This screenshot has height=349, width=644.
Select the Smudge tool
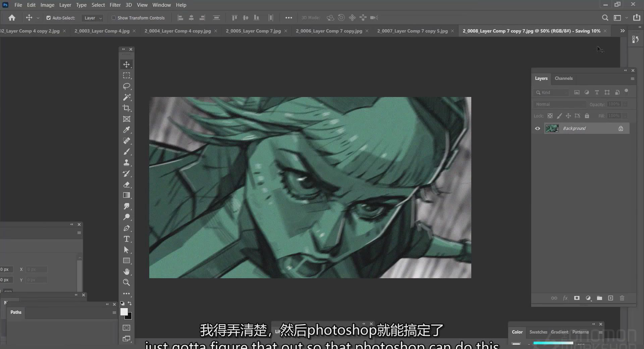126,206
